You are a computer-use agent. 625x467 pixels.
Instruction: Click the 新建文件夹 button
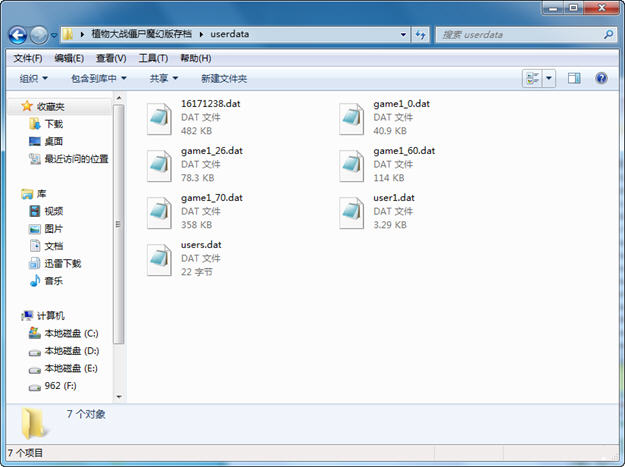tap(224, 78)
